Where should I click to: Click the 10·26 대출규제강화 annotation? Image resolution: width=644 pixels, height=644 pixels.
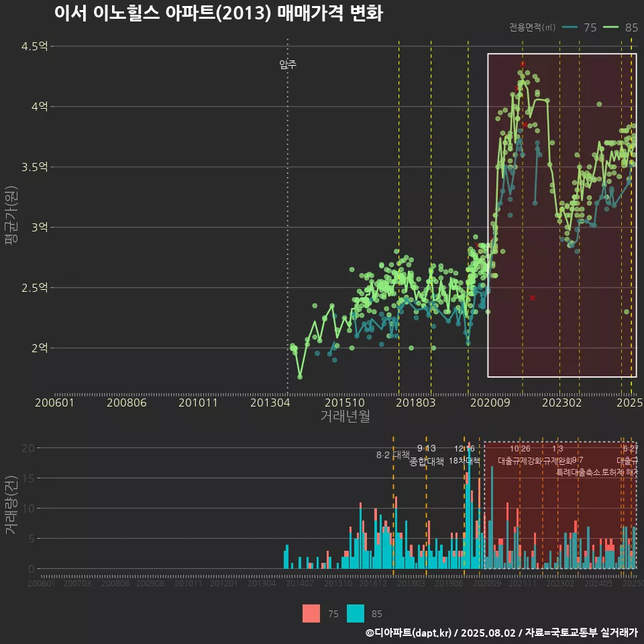point(520,455)
